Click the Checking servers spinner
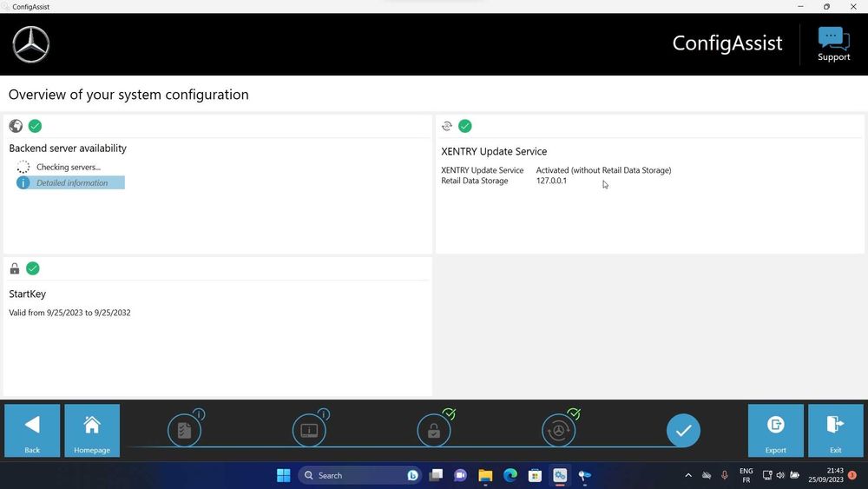Viewport: 868px width, 489px height. coord(23,167)
